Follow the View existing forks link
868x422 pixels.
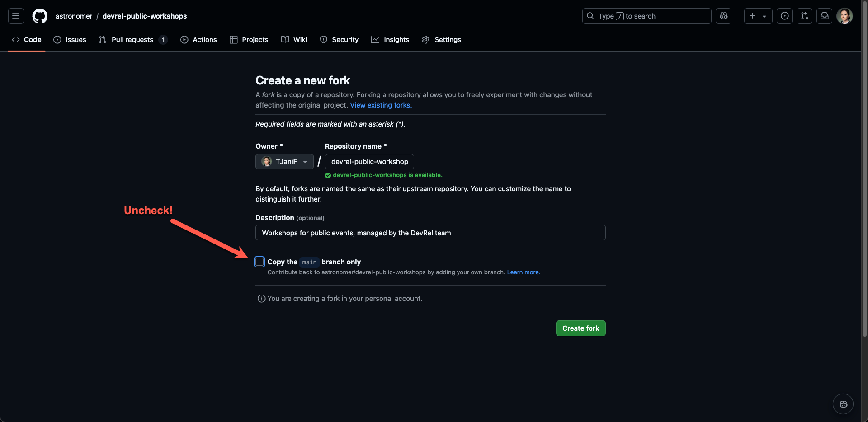[381, 105]
